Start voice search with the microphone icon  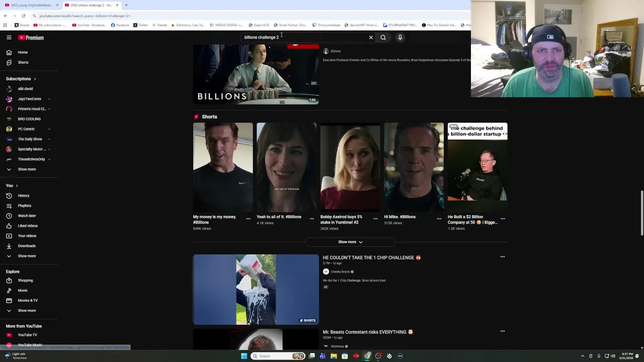point(400,37)
